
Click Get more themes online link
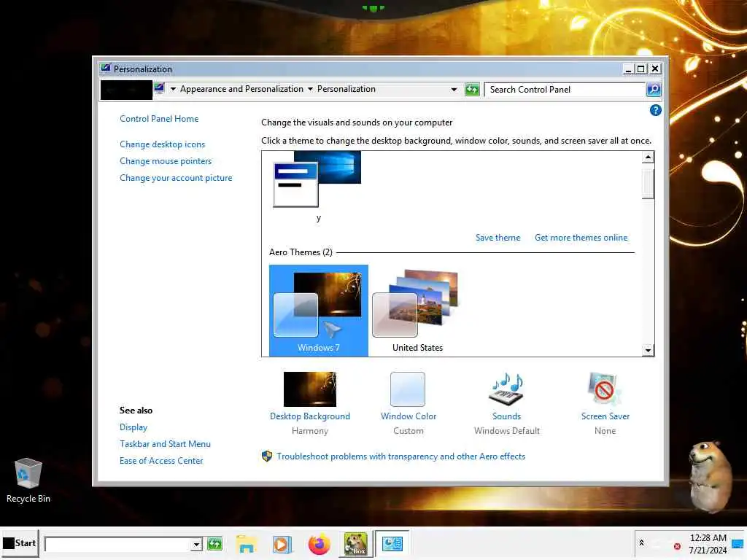581,238
